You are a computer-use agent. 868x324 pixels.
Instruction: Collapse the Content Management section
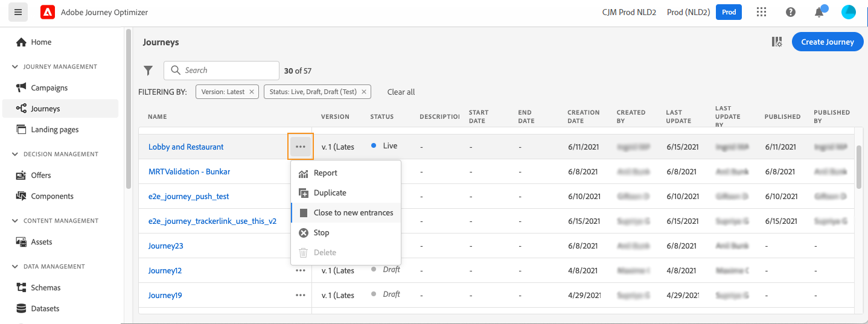[x=15, y=221]
